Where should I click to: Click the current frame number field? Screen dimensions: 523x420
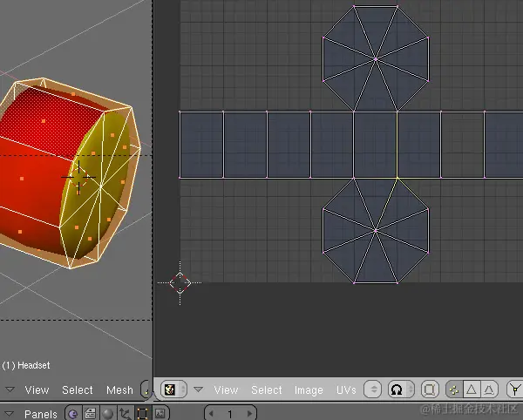coord(230,414)
